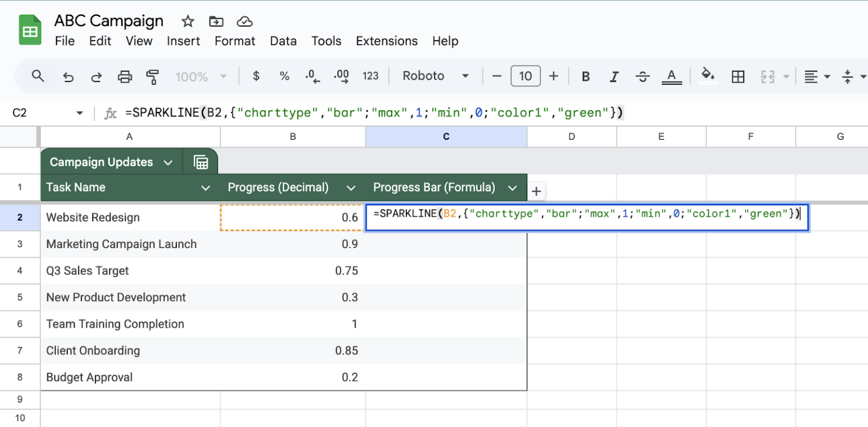Increase font size with plus button
The height and width of the screenshot is (427, 868).
552,76
